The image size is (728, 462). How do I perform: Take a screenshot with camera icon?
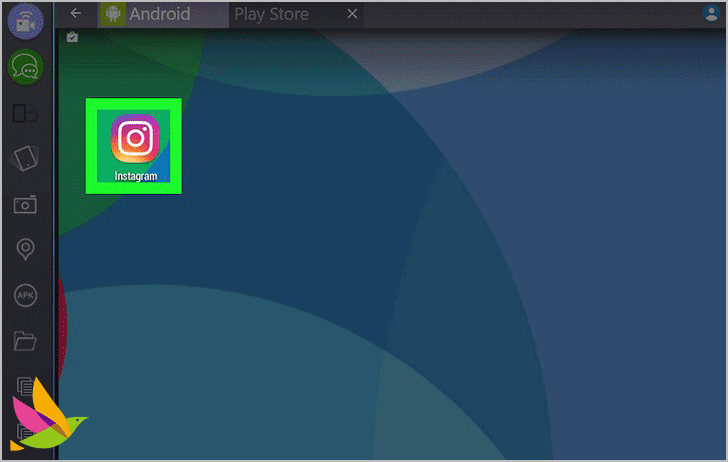point(25,204)
